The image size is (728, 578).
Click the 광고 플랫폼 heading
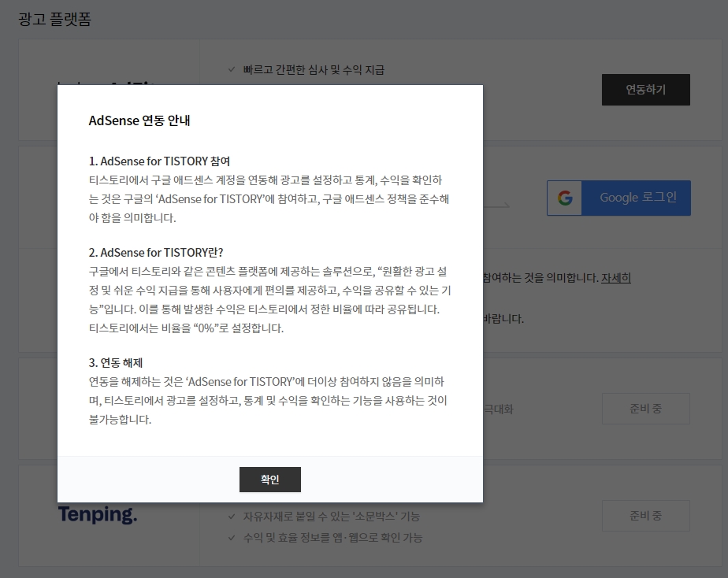55,19
